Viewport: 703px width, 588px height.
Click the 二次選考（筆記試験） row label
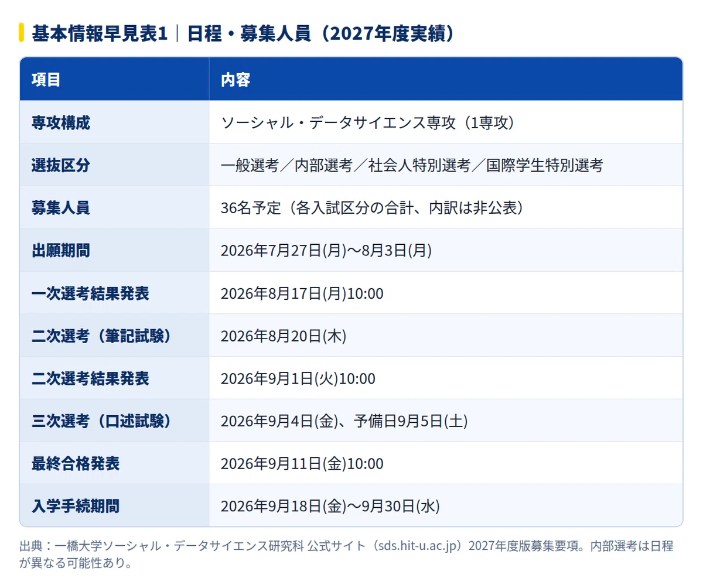[x=114, y=336]
